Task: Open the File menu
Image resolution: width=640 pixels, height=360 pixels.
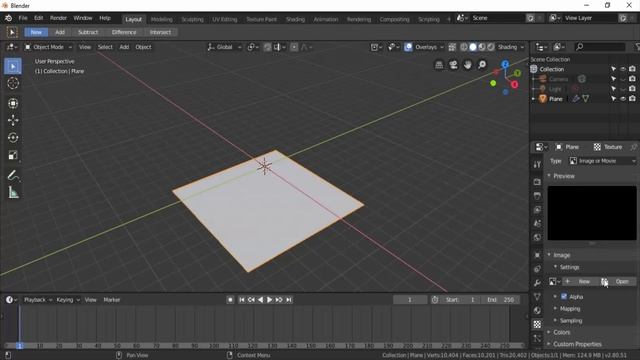Action: [x=23, y=18]
